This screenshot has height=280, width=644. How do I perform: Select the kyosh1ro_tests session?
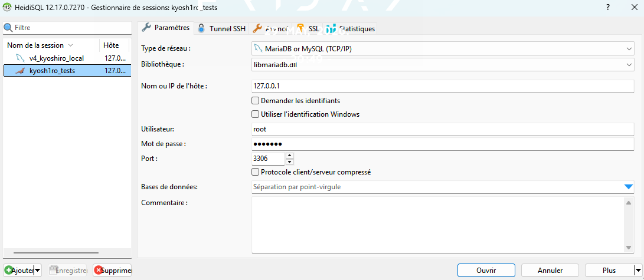click(x=67, y=71)
